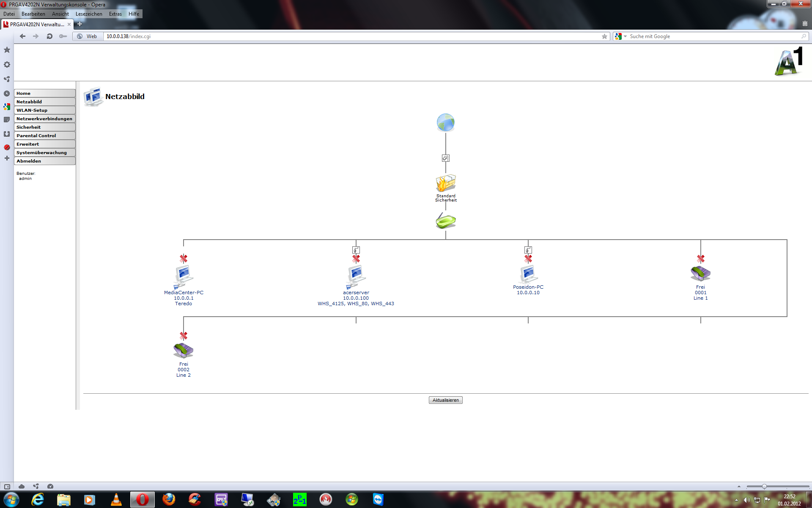Reload the page with the reload icon
Viewport: 812px width, 508px height.
(x=49, y=36)
